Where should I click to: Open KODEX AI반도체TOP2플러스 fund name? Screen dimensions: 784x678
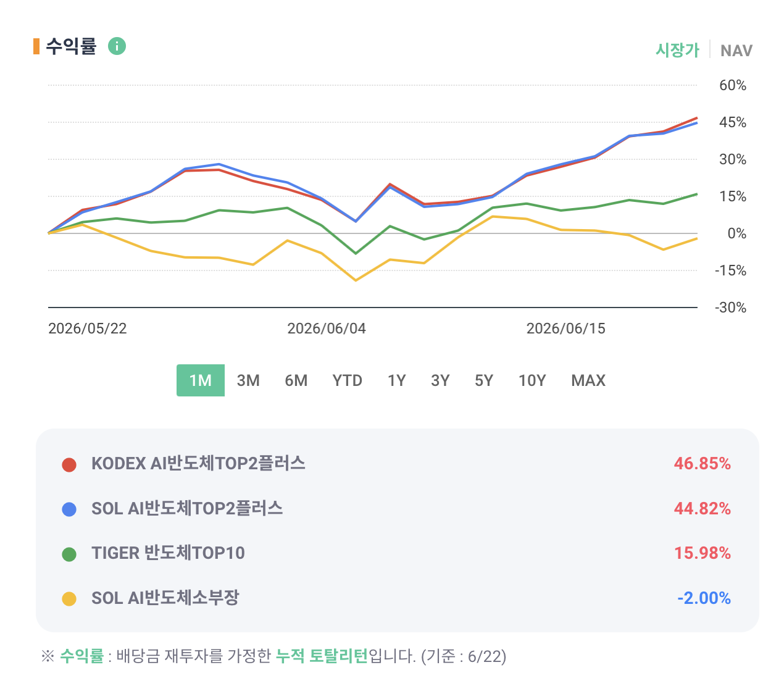(198, 463)
